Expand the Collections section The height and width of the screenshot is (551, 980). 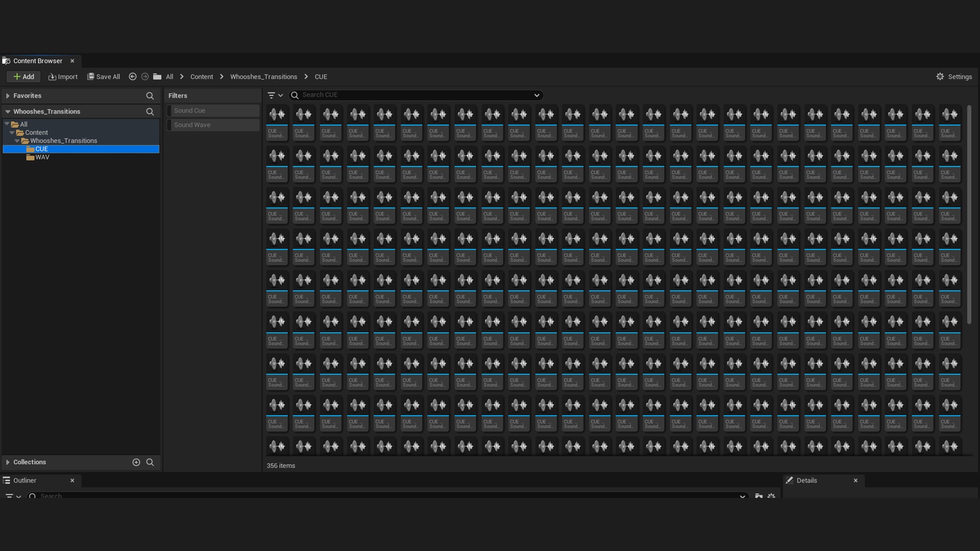pos(8,462)
